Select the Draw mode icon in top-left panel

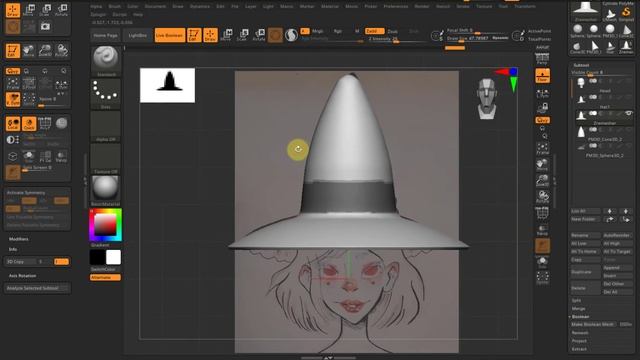click(13, 10)
